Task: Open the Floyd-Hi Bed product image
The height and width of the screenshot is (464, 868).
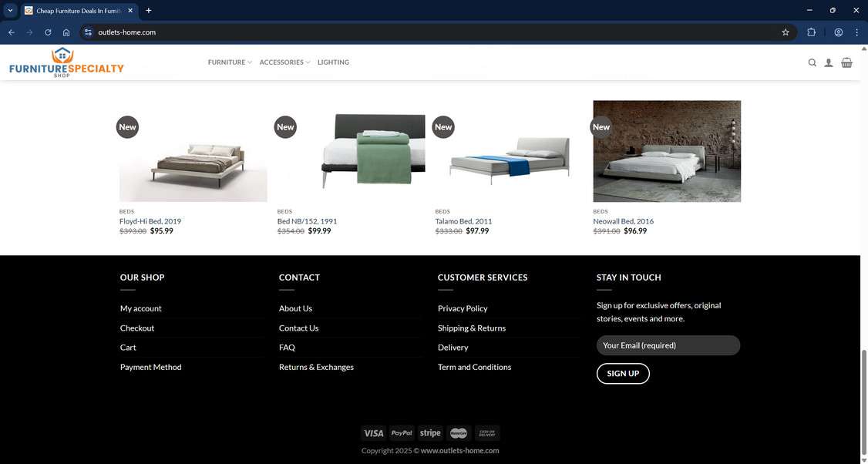Action: click(193, 151)
